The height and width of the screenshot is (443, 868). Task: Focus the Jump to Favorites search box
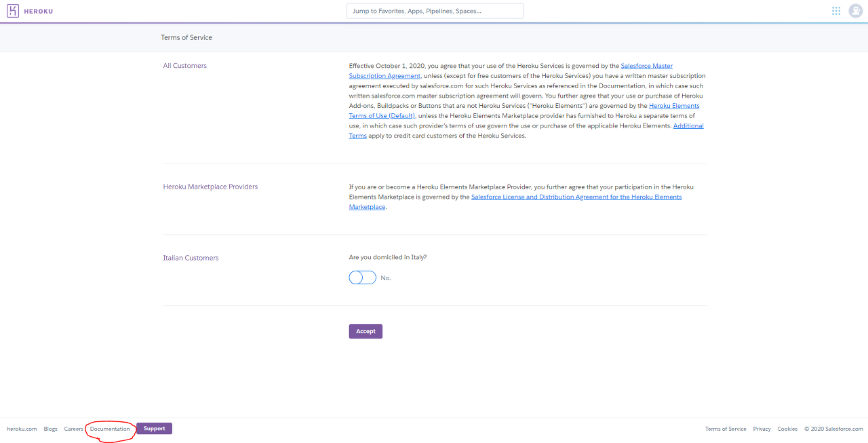tap(435, 11)
